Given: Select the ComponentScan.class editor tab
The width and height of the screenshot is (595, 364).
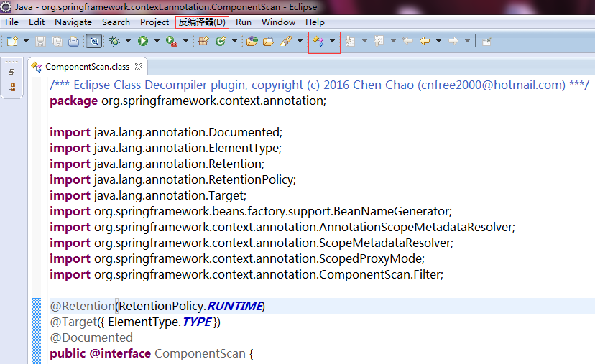Looking at the screenshot, I should click(x=87, y=67).
